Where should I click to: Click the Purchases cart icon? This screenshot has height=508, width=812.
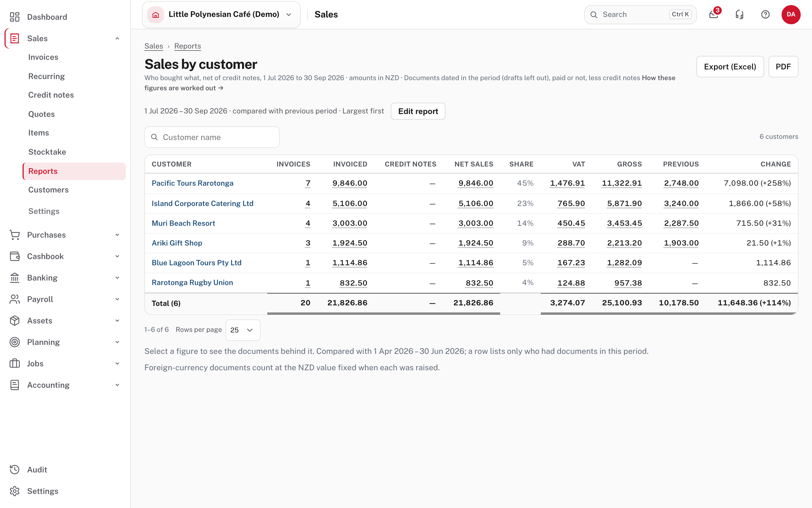pos(14,235)
